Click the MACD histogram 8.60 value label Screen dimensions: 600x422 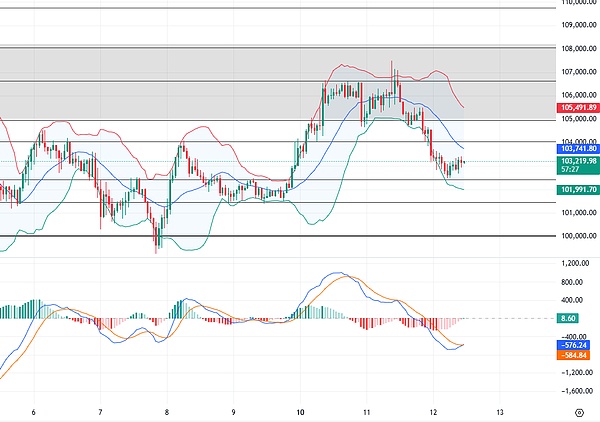point(577,318)
